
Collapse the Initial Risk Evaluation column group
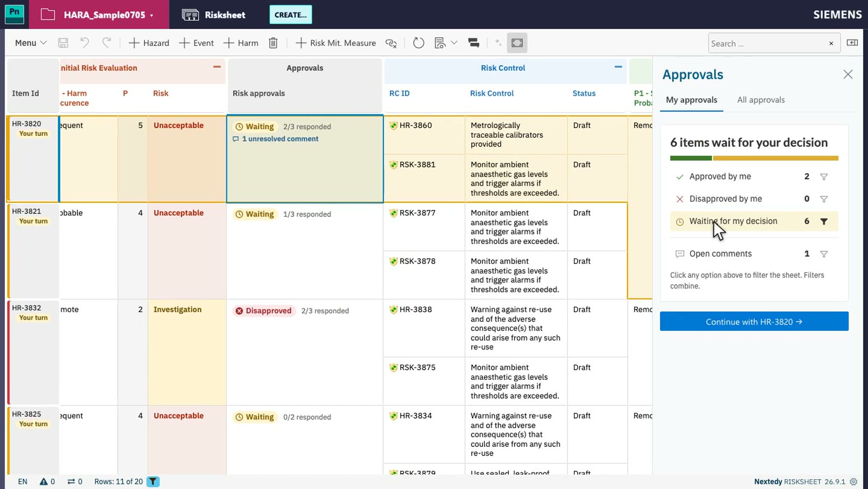[x=217, y=67]
